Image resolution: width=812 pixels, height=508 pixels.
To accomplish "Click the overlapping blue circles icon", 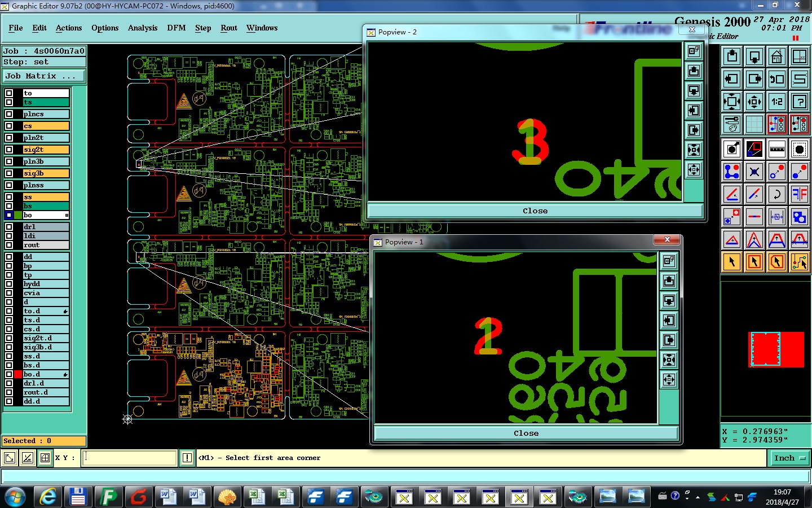I will (800, 217).
